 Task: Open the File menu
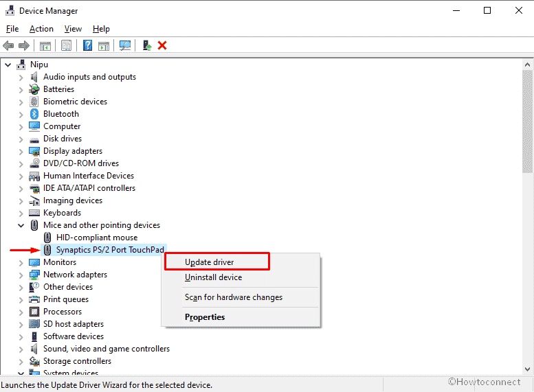tap(12, 29)
